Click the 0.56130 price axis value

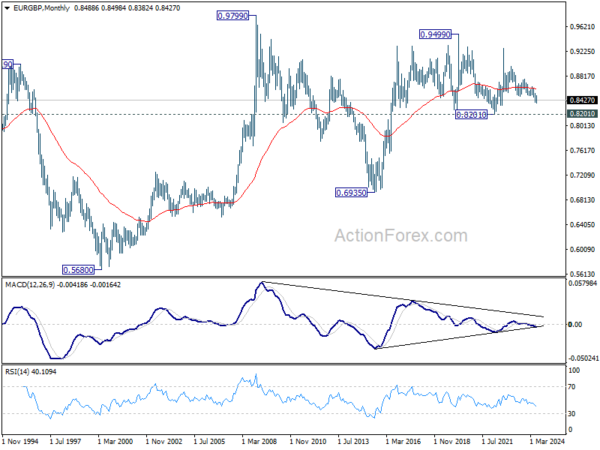[x=582, y=274]
